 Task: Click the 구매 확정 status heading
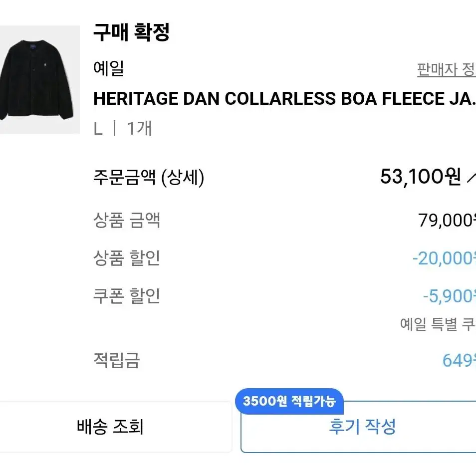131,32
